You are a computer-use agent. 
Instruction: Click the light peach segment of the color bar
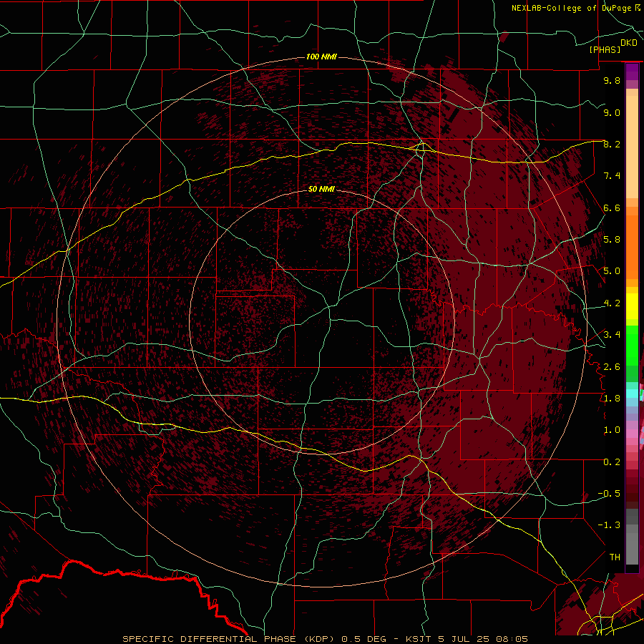coord(632,147)
